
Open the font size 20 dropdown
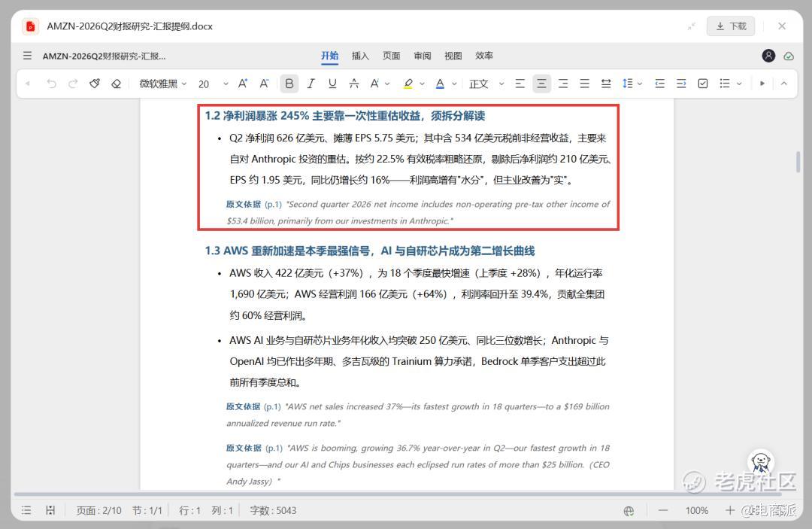pyautogui.click(x=213, y=84)
